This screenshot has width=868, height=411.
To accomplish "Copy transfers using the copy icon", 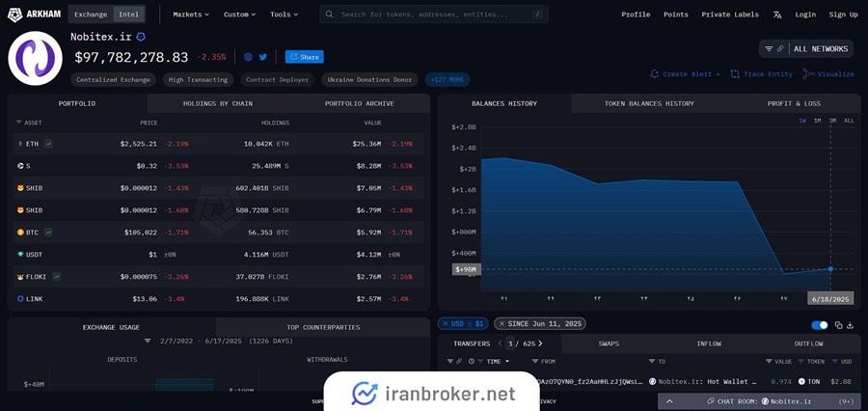I will [x=838, y=325].
